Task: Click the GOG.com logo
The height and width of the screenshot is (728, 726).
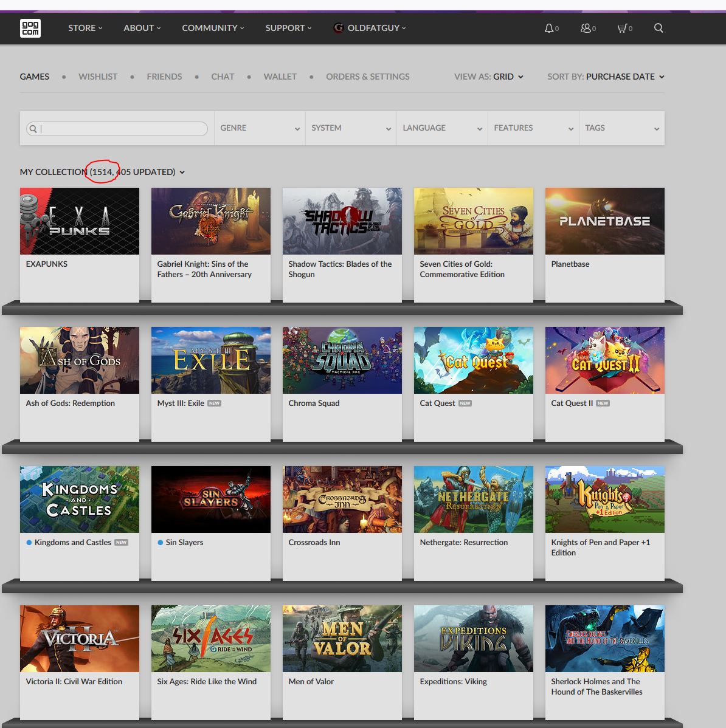Action: (x=30, y=28)
